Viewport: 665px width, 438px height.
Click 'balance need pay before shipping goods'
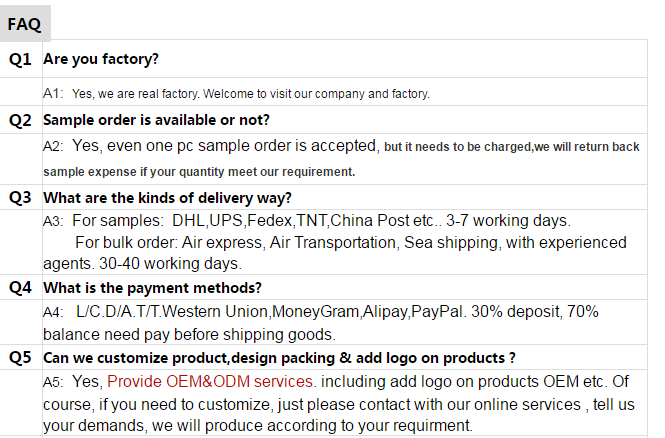click(x=189, y=335)
